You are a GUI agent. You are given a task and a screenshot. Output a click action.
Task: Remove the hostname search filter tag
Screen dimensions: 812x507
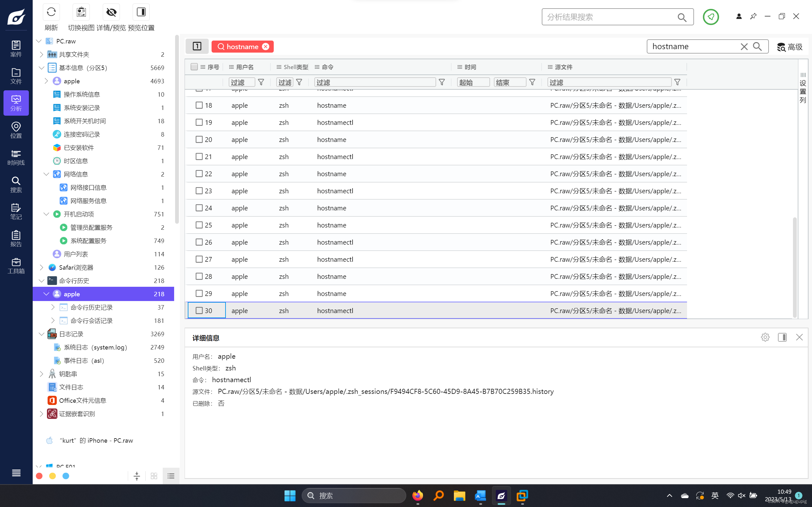point(265,47)
